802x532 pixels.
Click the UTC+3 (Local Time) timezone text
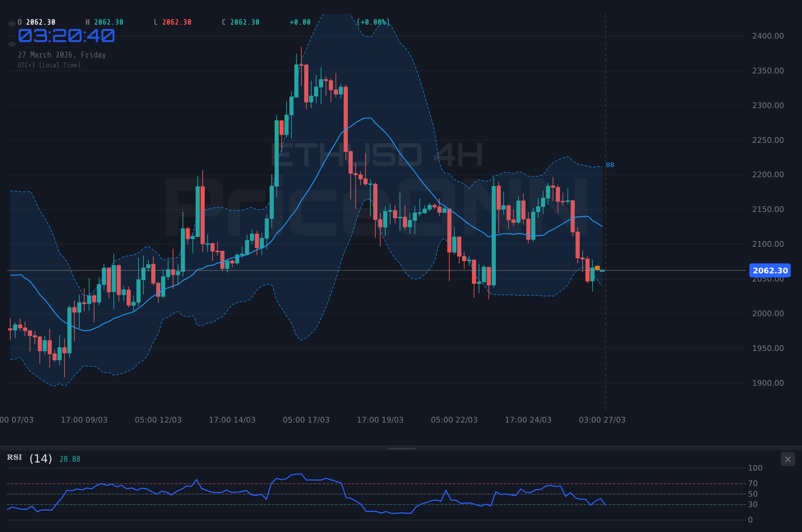(x=49, y=65)
